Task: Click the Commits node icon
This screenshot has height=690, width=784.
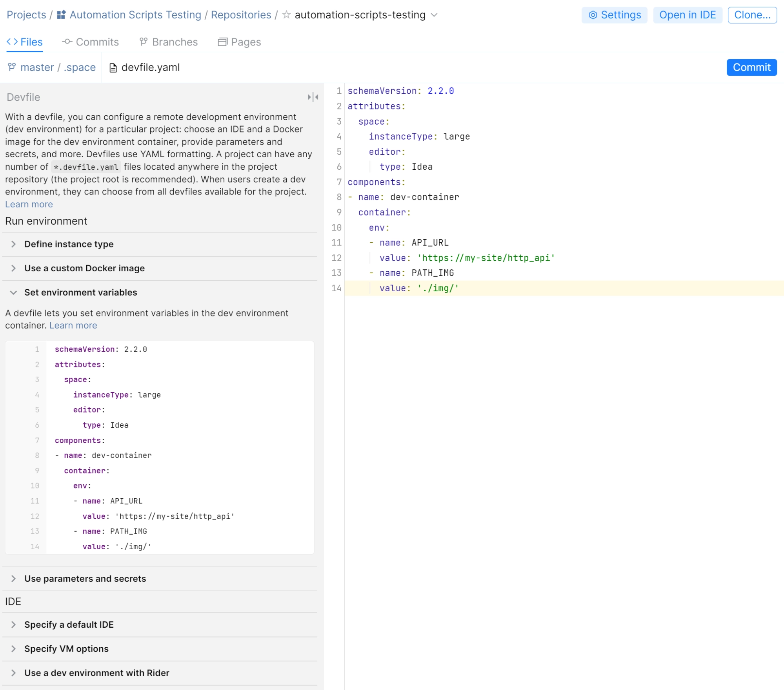Action: [x=67, y=42]
